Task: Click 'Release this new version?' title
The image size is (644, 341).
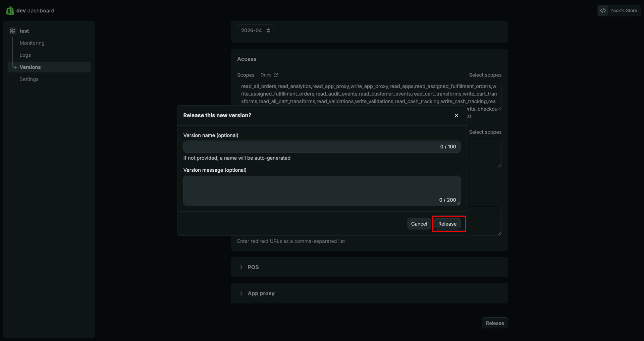Action: 217,115
